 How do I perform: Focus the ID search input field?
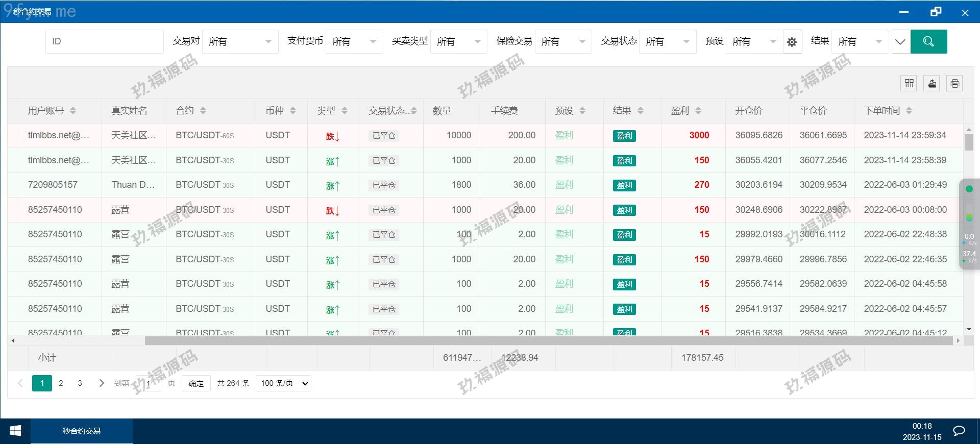(104, 41)
